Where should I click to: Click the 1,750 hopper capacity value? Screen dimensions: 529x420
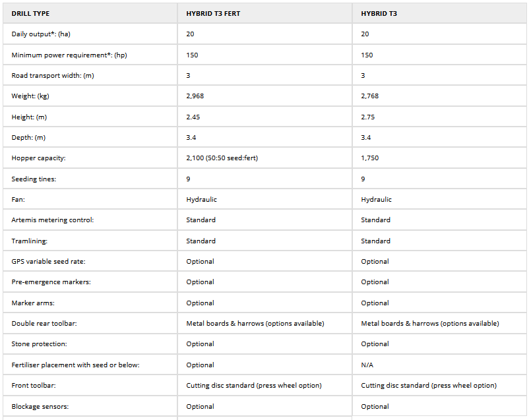[369, 158]
